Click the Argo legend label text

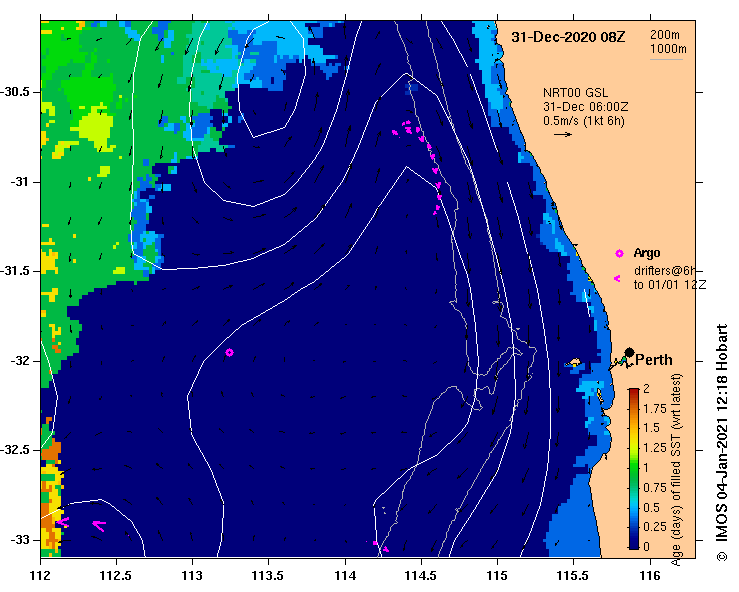tap(647, 253)
